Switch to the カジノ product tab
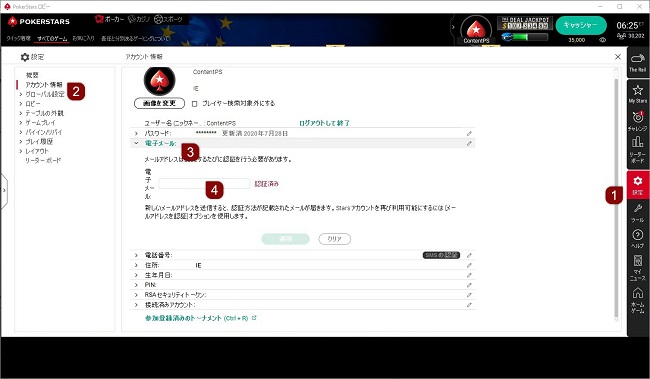The width and height of the screenshot is (650, 379). [138, 19]
